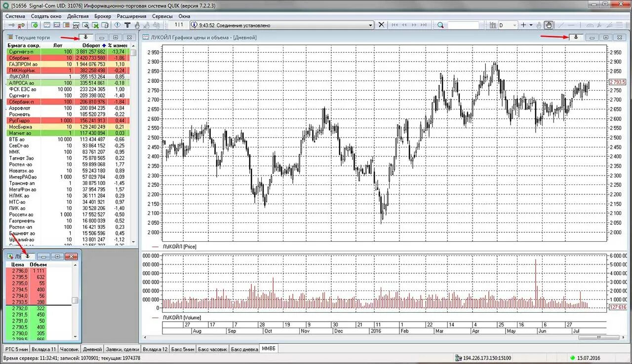Viewport: 632px width, 364px height.
Task: Open the Брокер menu
Action: (103, 16)
